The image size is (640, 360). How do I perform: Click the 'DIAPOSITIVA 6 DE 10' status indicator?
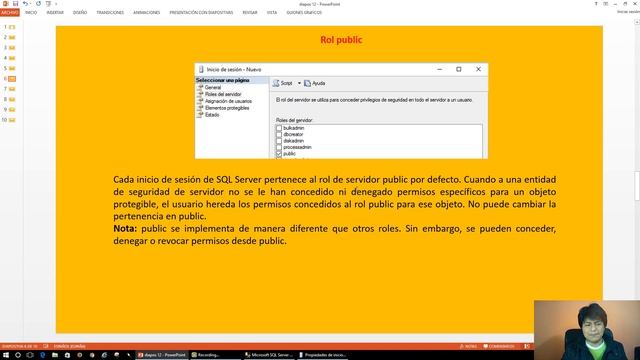(x=19, y=347)
